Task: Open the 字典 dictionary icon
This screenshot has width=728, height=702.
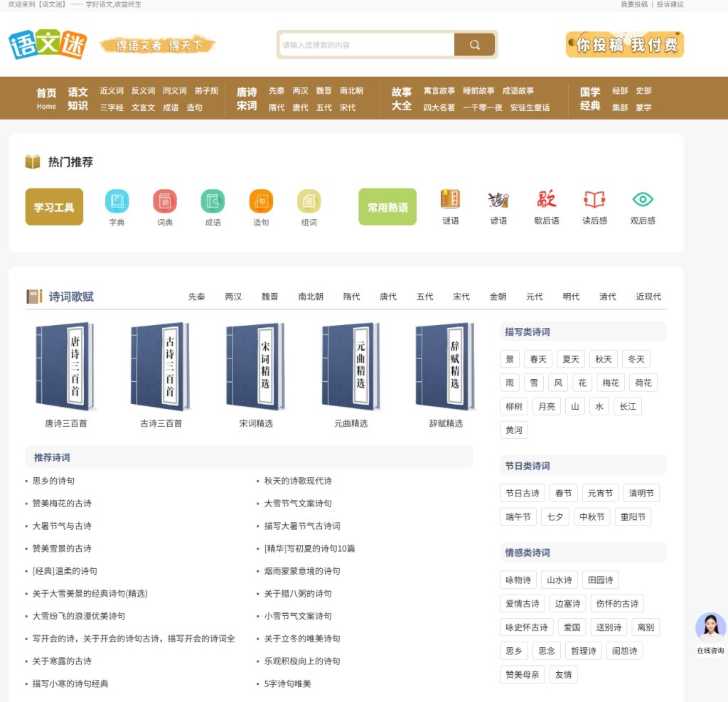Action: point(117,201)
